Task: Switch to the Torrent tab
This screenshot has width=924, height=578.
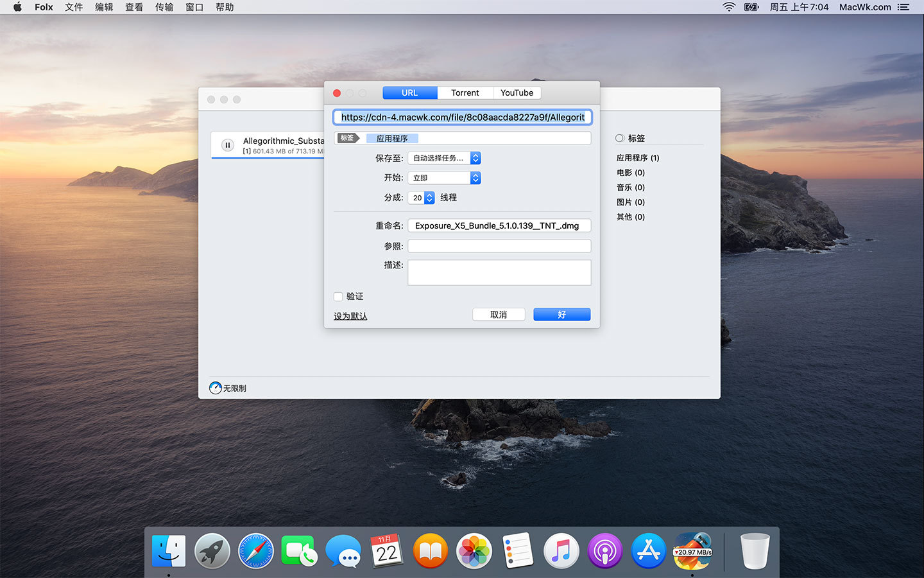Action: (x=465, y=93)
